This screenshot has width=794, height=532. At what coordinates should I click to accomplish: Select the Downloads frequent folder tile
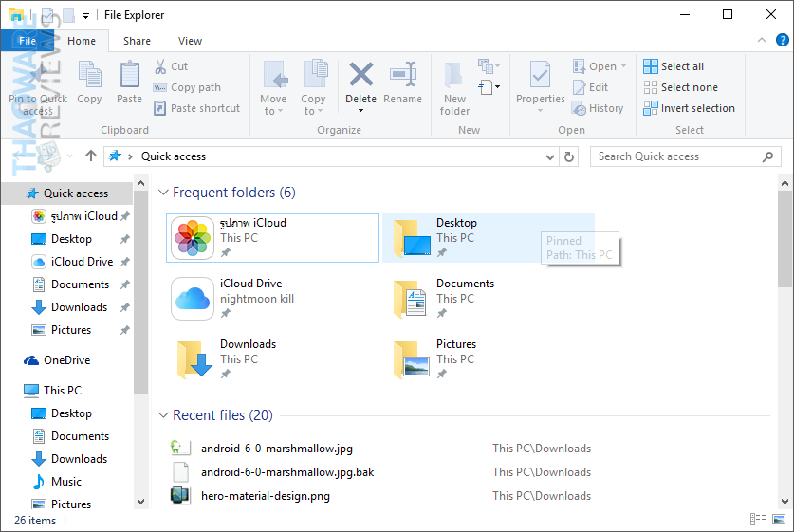point(272,359)
